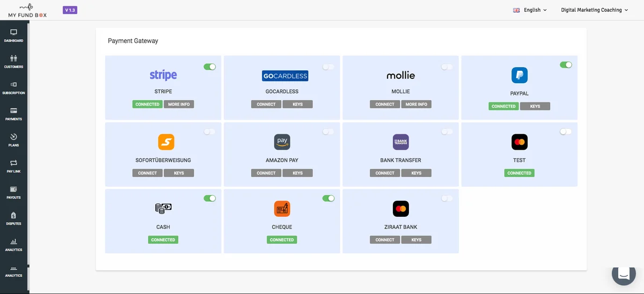Open Plans from the sidebar
The image size is (644, 294).
[x=13, y=141]
